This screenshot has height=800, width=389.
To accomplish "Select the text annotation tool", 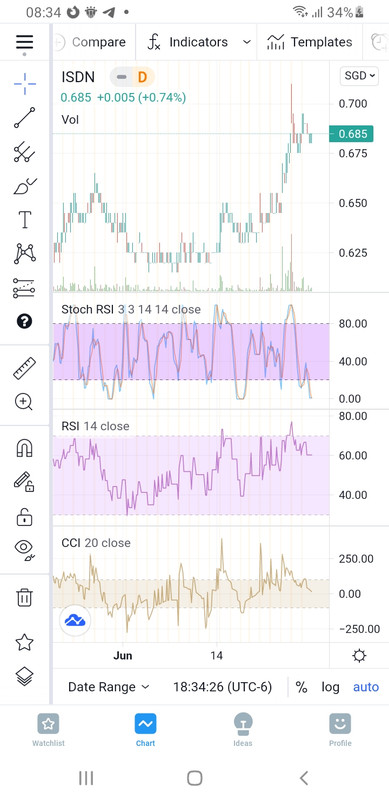I will [x=25, y=220].
